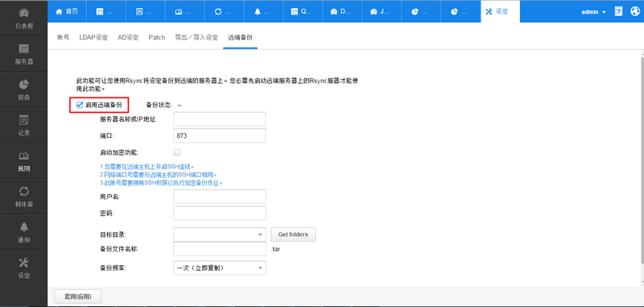The width and height of the screenshot is (644, 307).
Task: Switch to the 帐号 sub-tab
Action: click(64, 37)
